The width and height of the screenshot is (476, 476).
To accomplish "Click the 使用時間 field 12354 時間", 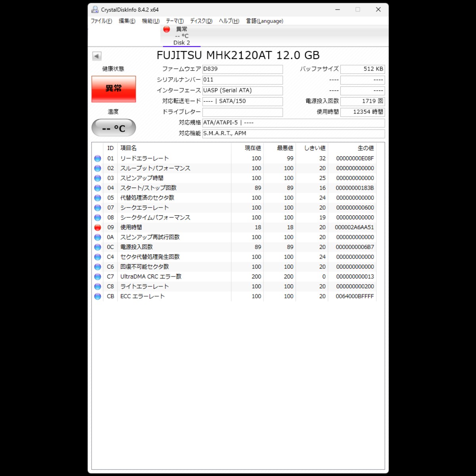I will [363, 112].
